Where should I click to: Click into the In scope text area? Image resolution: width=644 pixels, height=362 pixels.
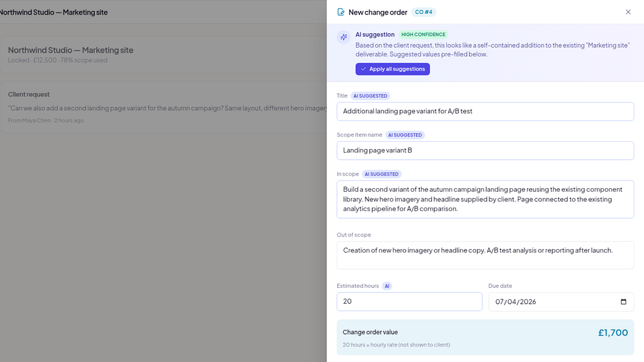tap(485, 199)
